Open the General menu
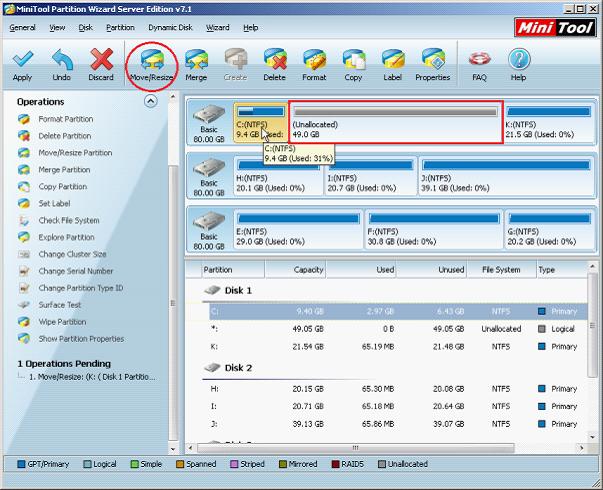 pyautogui.click(x=22, y=28)
